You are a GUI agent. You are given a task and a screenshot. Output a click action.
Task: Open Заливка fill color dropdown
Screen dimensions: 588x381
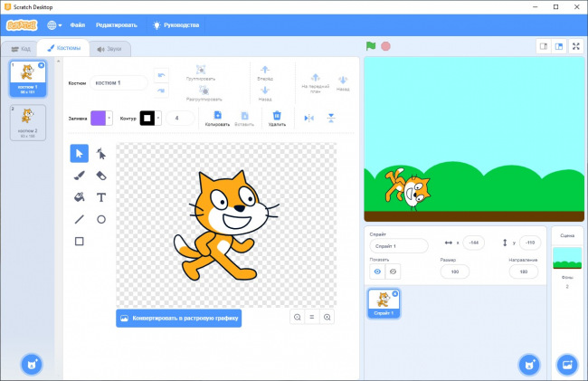(x=109, y=119)
